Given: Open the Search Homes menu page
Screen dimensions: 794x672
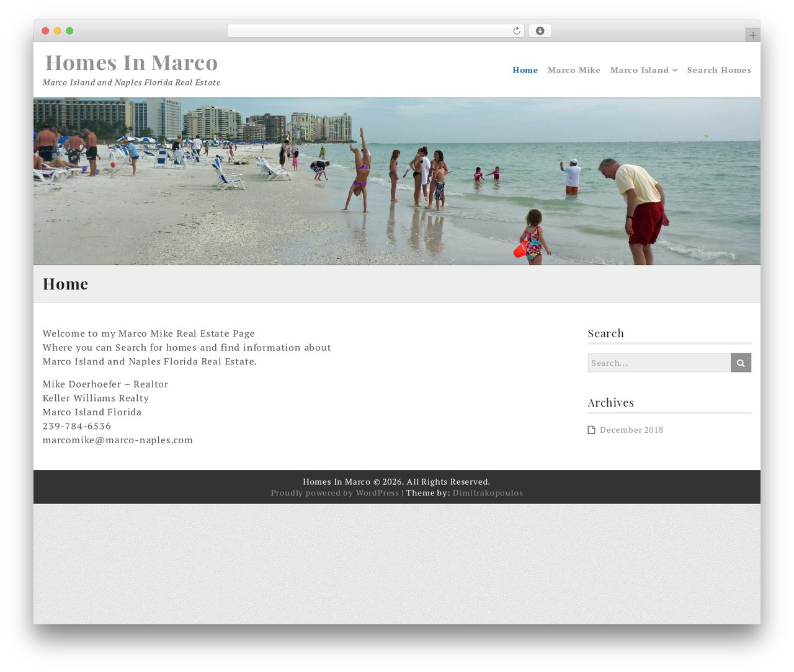Looking at the screenshot, I should pos(719,70).
